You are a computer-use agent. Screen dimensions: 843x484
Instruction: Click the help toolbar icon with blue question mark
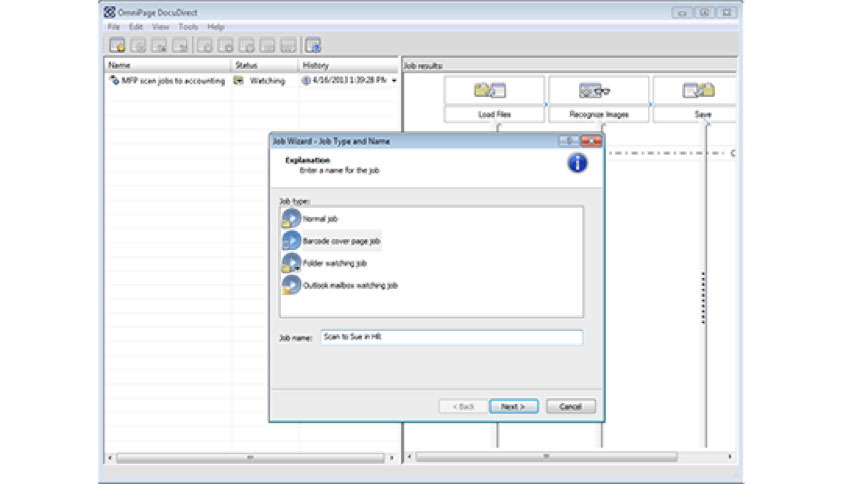(x=313, y=46)
